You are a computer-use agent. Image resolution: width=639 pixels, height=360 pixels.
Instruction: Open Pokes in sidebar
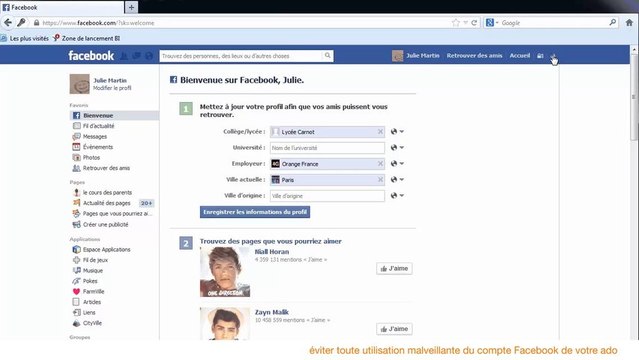[x=90, y=281]
